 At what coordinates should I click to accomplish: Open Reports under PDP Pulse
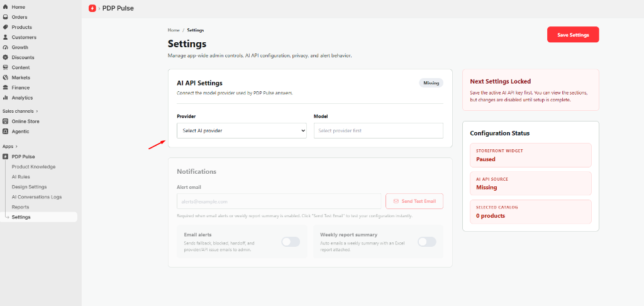point(21,207)
